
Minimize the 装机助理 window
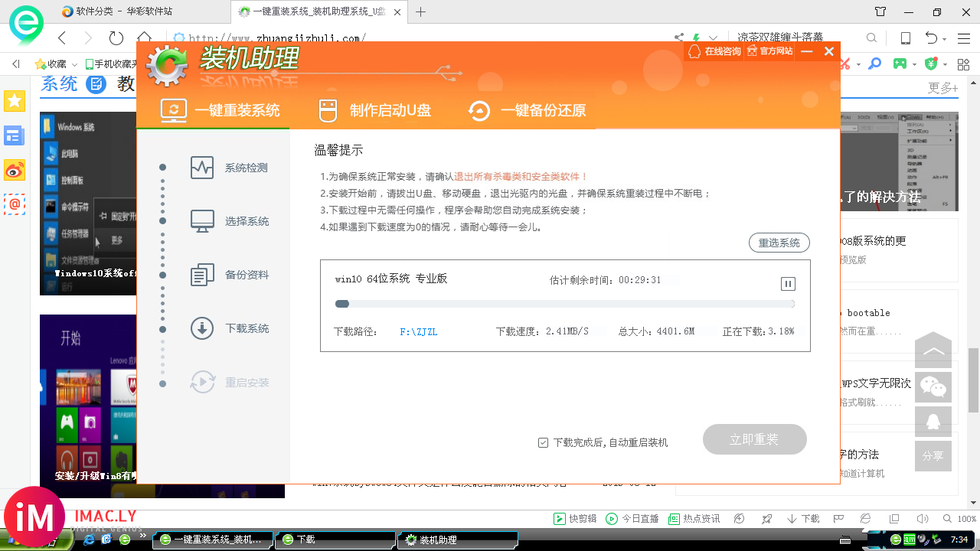(806, 51)
